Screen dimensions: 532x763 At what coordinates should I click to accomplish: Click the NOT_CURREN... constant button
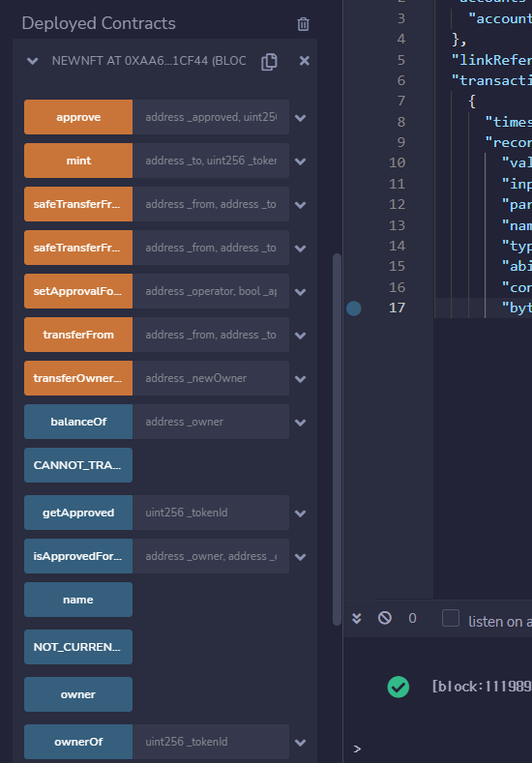pyautogui.click(x=78, y=647)
